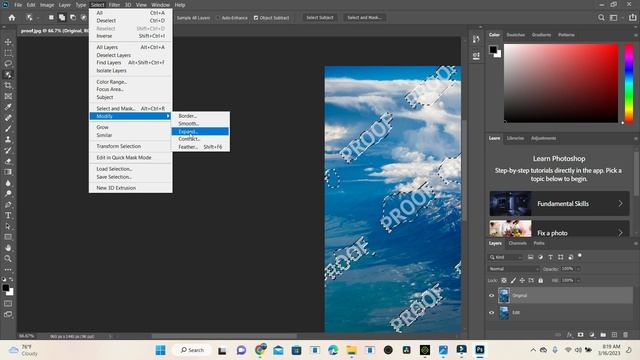Screen dimensions: 640x360
Task: Open the search icon in options bar
Action: tap(601, 18)
